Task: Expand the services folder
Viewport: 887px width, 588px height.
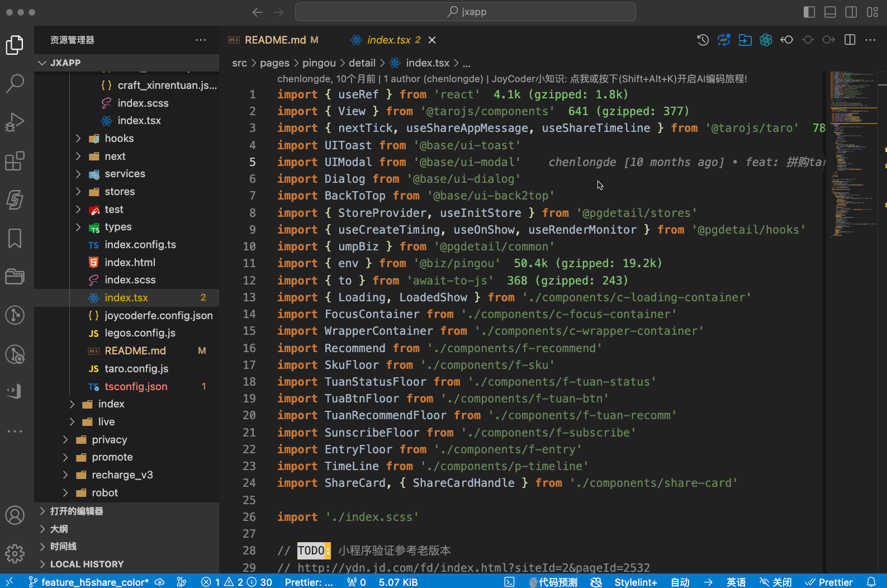Action: [127, 174]
